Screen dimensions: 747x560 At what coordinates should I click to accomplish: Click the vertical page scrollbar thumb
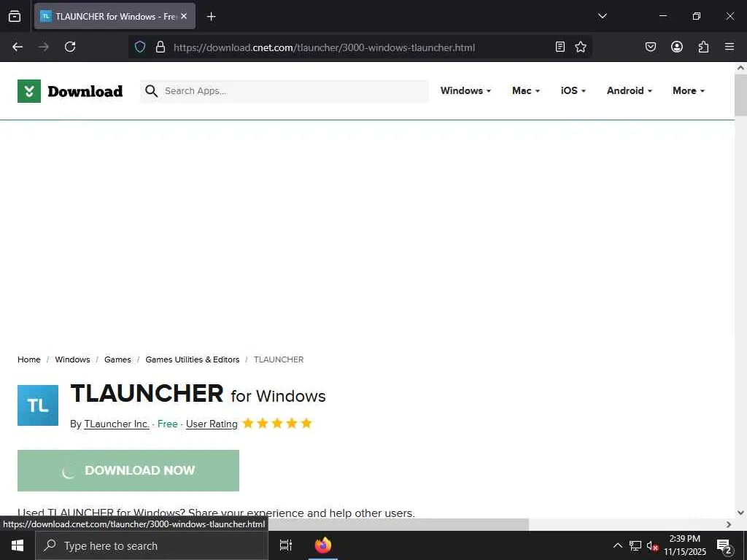pyautogui.click(x=740, y=96)
